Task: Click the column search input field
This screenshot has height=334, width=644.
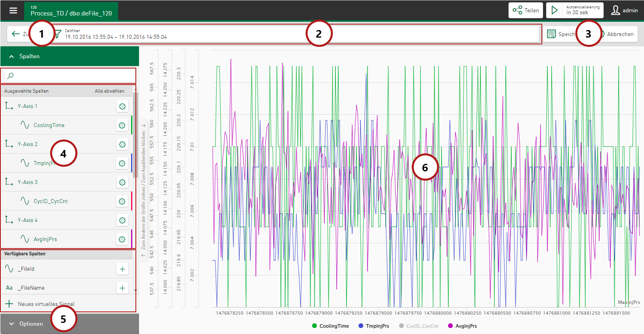Action: [70, 76]
